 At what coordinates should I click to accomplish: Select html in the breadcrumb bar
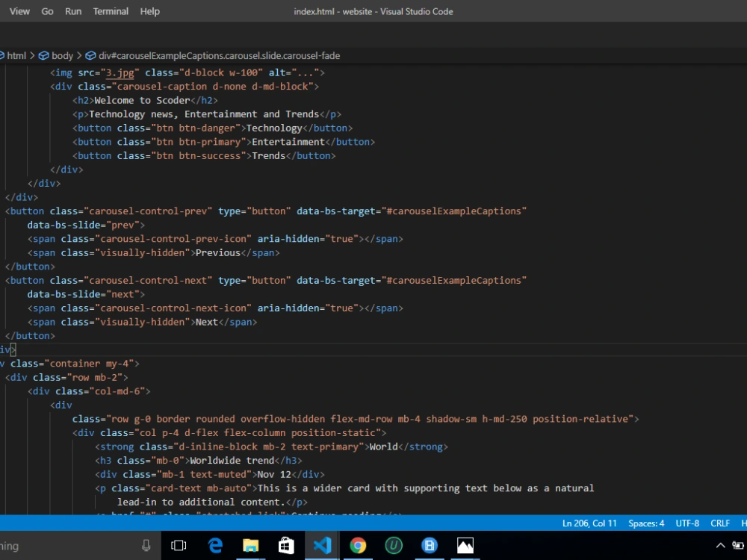point(15,55)
